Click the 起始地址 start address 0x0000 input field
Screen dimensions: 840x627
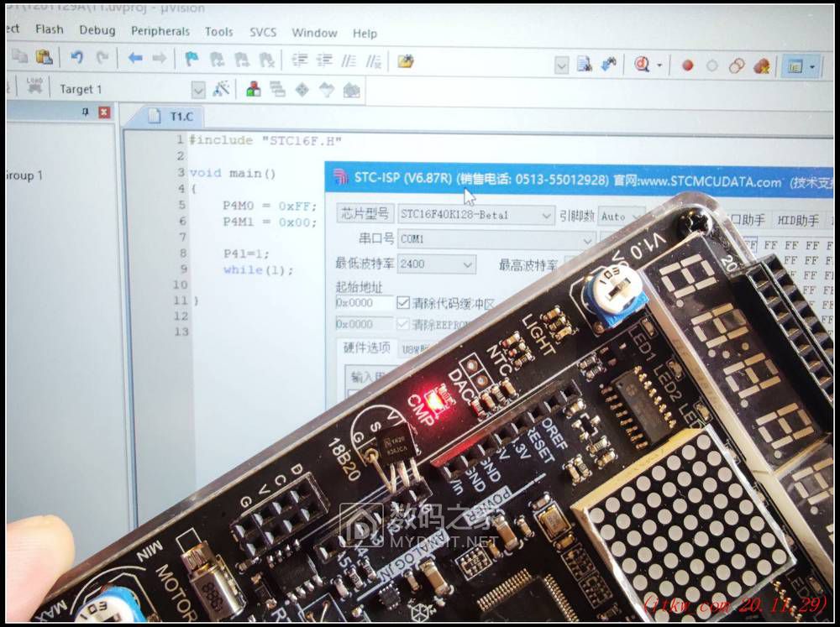(361, 304)
